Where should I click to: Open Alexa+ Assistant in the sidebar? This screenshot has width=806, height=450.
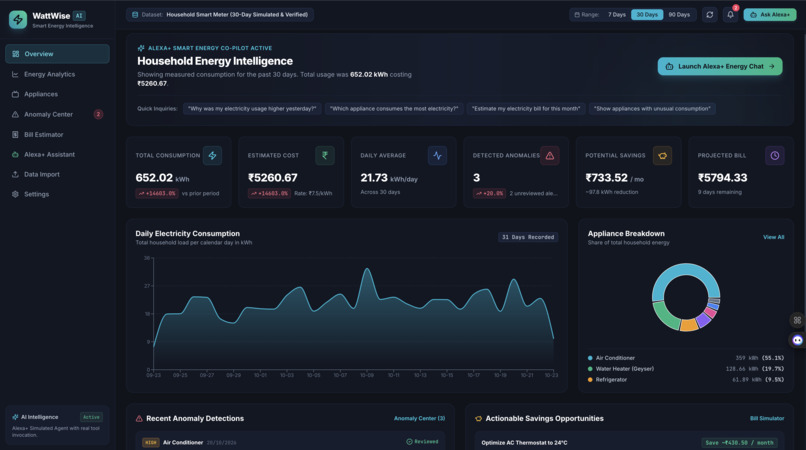(x=57, y=154)
